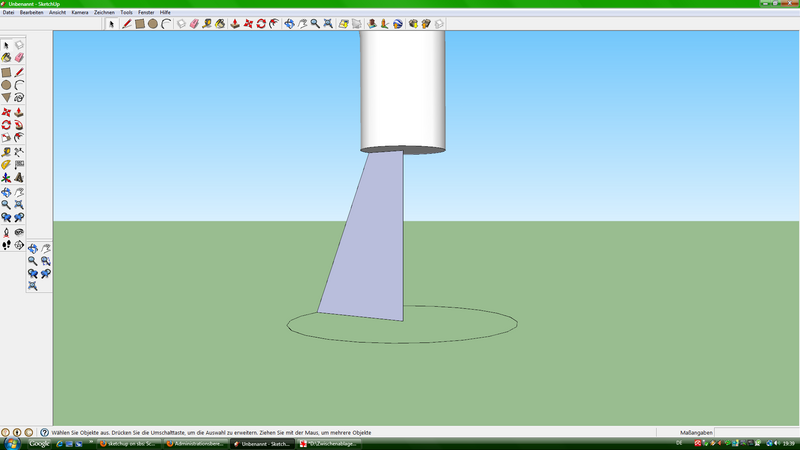The height and width of the screenshot is (450, 800).
Task: Select the 3D Text tool
Action: click(19, 177)
